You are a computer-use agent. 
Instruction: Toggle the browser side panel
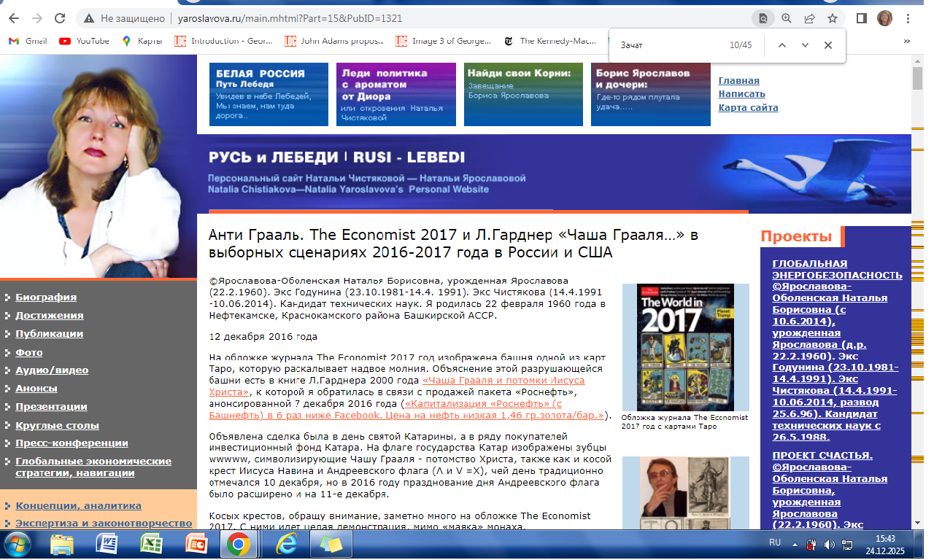coord(861,18)
